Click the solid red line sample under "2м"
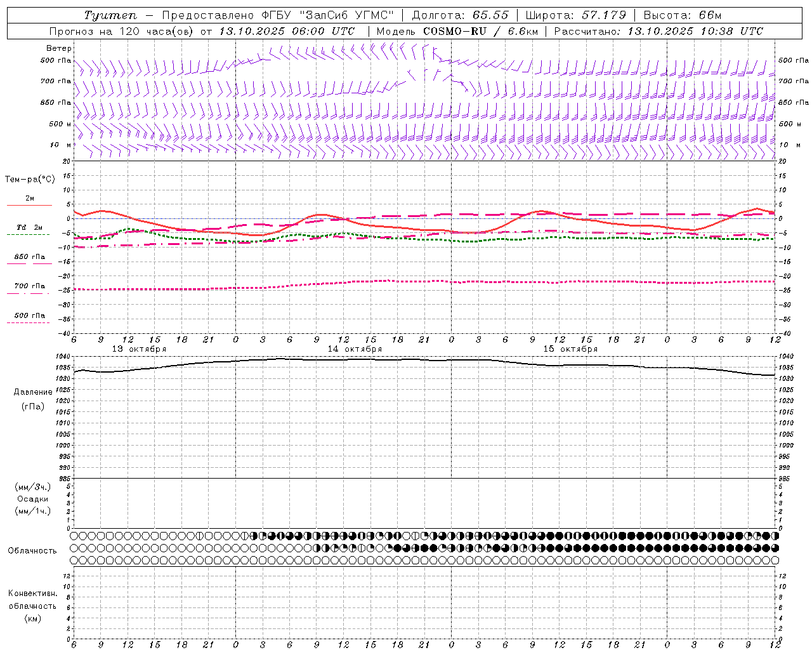 [29, 205]
